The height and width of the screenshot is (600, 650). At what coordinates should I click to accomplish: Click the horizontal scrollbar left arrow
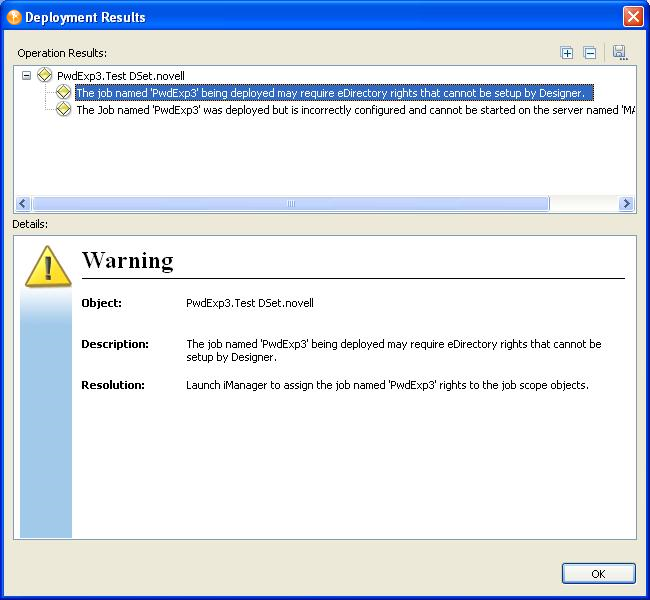click(x=23, y=204)
